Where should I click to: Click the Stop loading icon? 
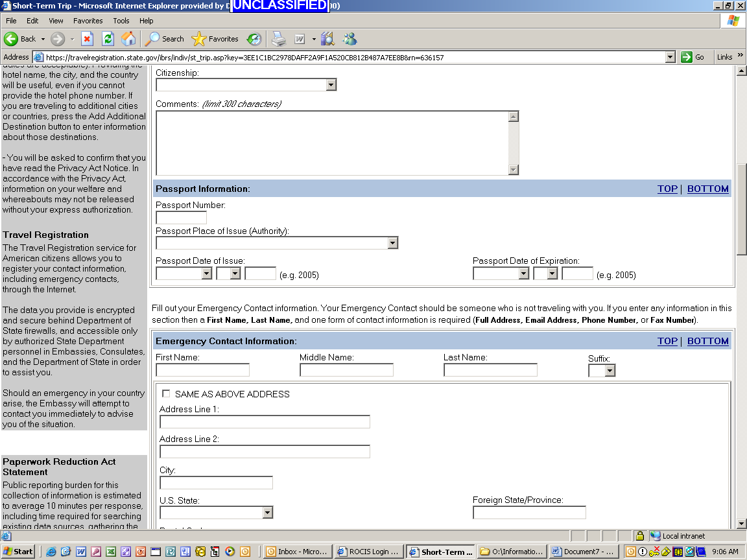tap(87, 39)
